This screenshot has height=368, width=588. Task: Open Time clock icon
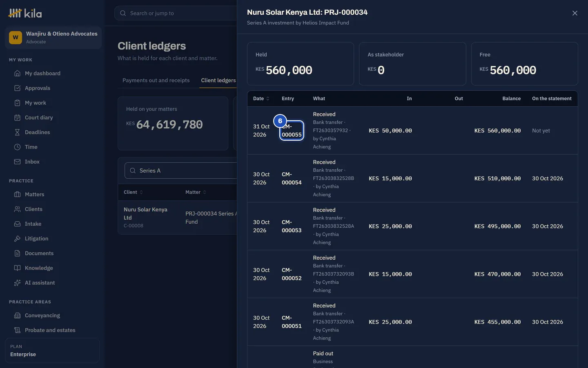(17, 147)
